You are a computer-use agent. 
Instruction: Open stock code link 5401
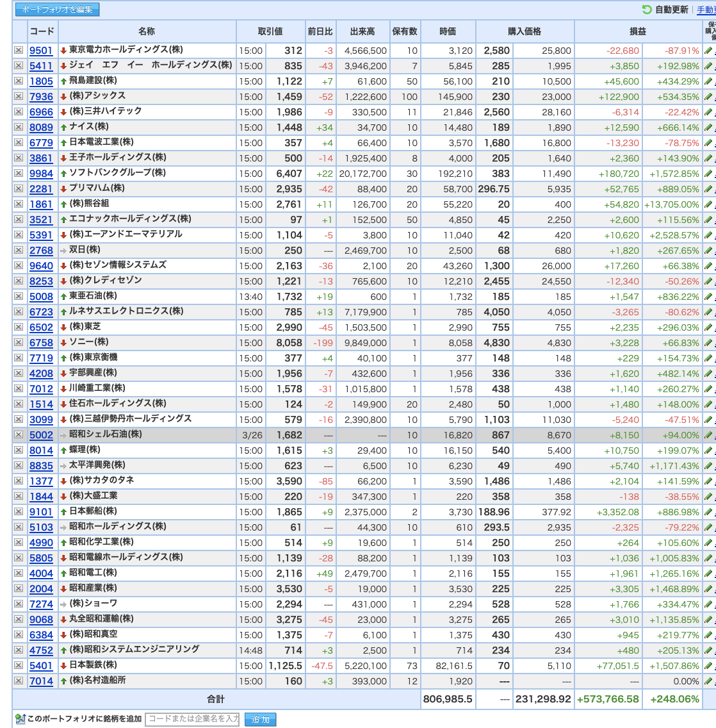(41, 666)
